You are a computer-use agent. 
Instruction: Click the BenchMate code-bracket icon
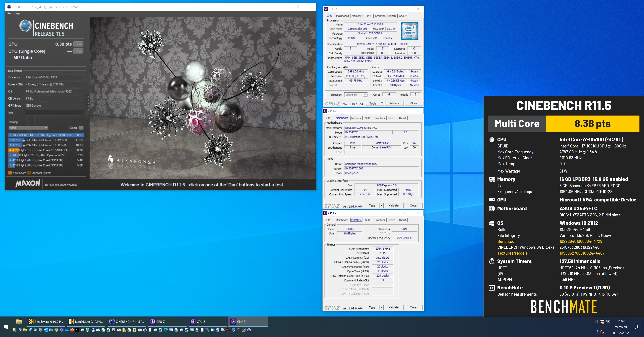[492, 288]
